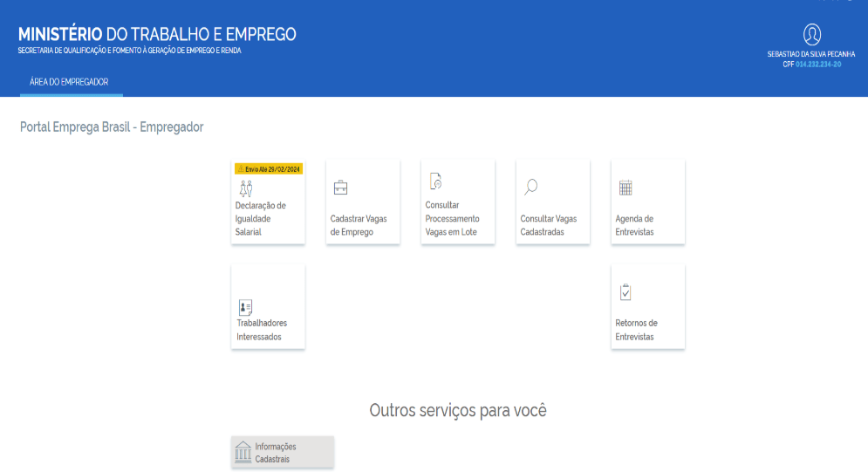
Task: Click the equal pay people icon
Action: pyautogui.click(x=246, y=188)
